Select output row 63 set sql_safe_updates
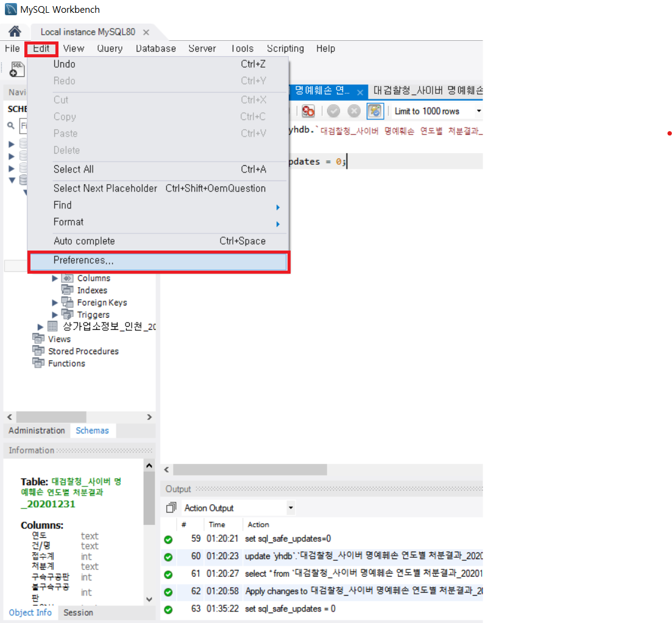 coord(322,609)
